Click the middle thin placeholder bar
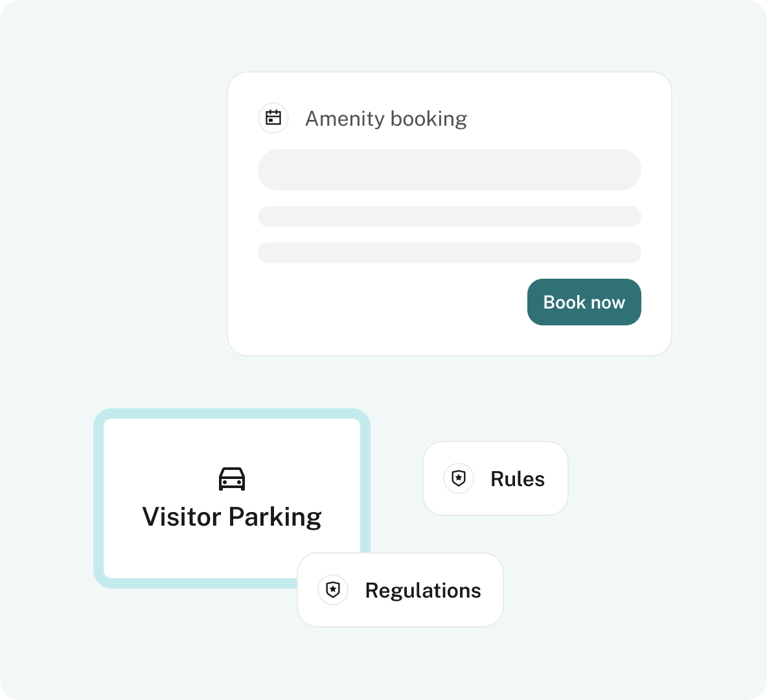Screen dimensions: 767x700 (x=450, y=216)
